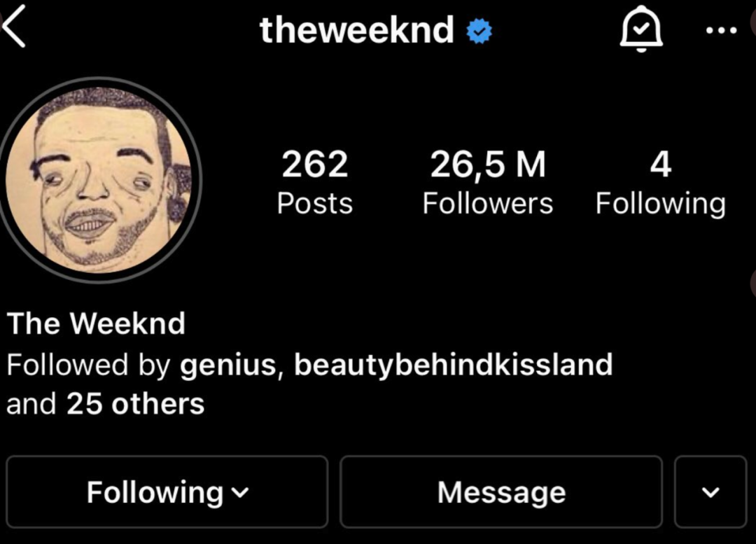Open genius mutual follower profile

[227, 365]
